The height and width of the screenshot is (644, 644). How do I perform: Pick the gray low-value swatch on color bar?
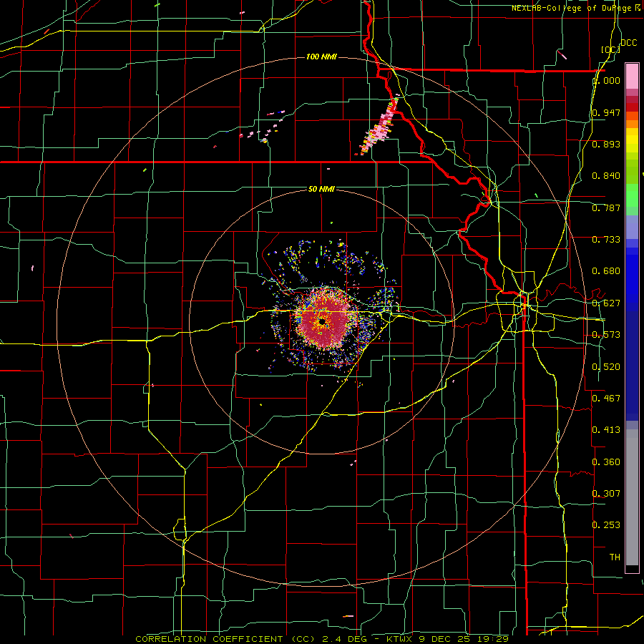click(x=632, y=497)
